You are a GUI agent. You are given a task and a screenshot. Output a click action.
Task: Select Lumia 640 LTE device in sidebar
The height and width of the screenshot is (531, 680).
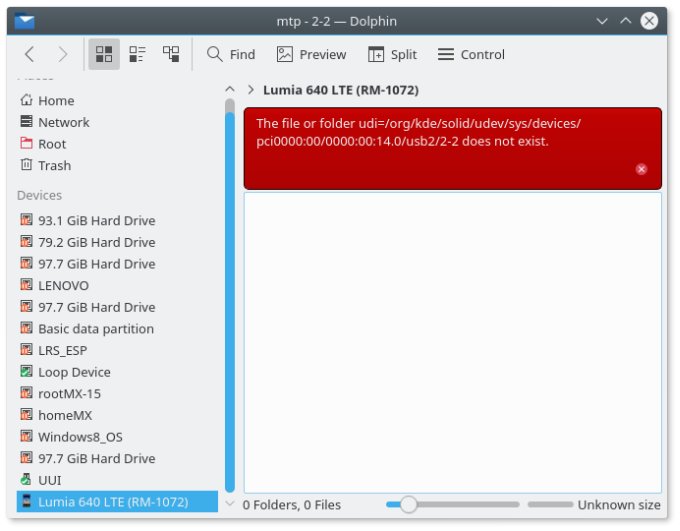point(117,502)
